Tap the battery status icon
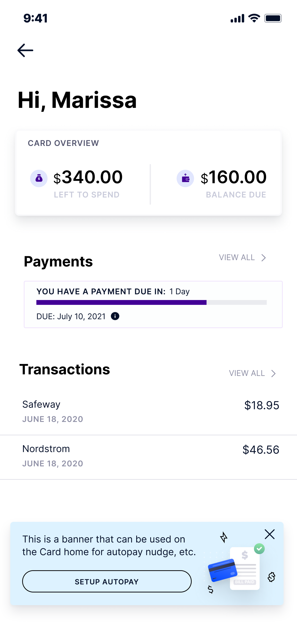Viewport: 297px width, 644px height. tap(273, 18)
